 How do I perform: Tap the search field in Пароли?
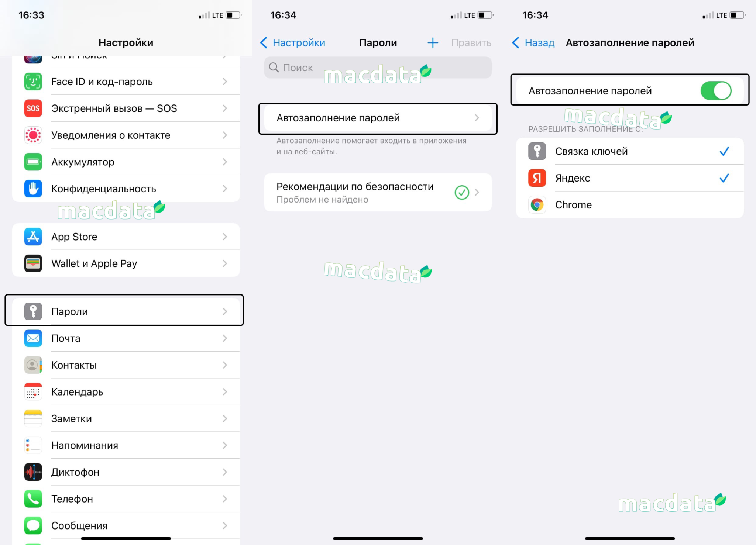coord(378,68)
